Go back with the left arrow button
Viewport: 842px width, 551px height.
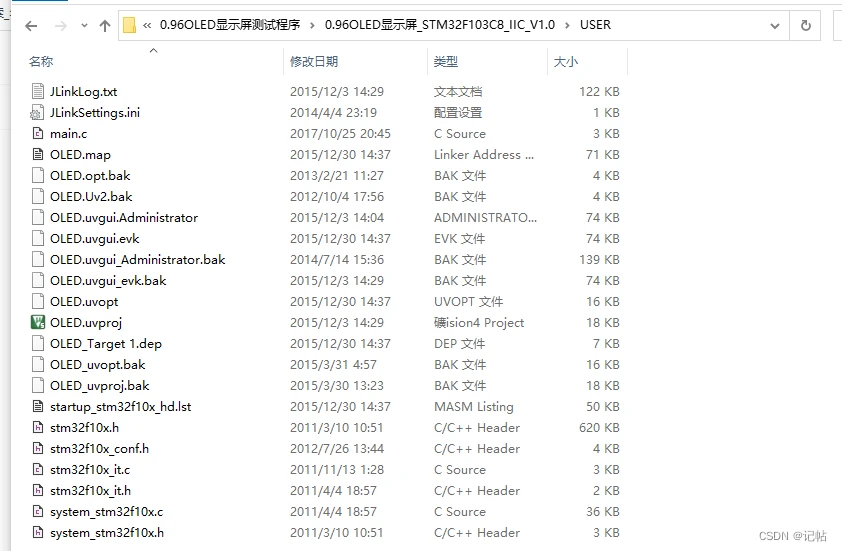coord(31,25)
